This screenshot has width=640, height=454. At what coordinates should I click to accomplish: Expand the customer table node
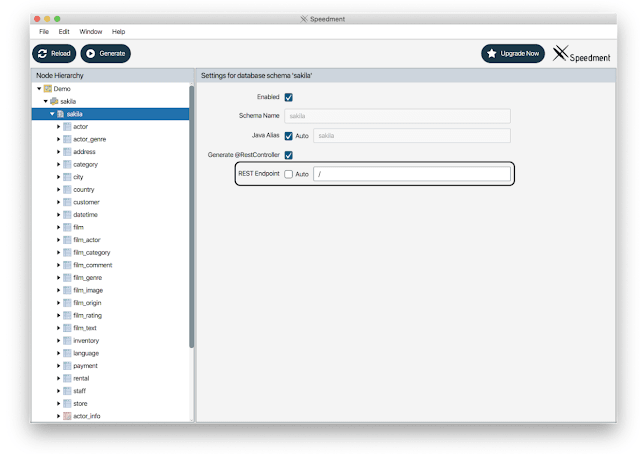pyautogui.click(x=58, y=202)
